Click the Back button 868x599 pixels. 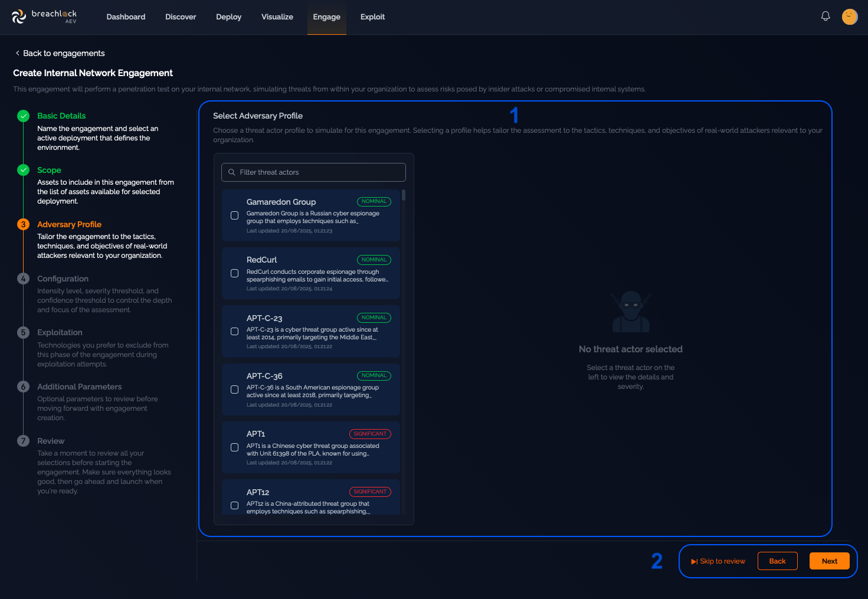click(x=777, y=561)
